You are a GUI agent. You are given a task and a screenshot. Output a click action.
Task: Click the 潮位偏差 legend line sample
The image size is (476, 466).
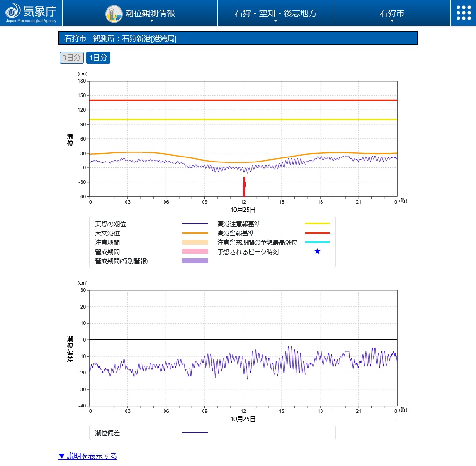(x=195, y=433)
